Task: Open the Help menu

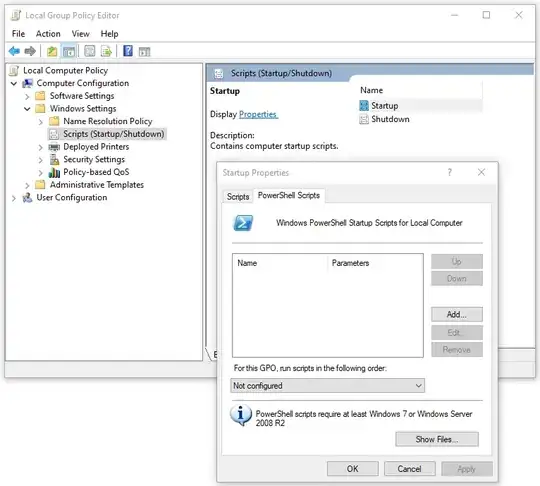Action: [x=110, y=34]
